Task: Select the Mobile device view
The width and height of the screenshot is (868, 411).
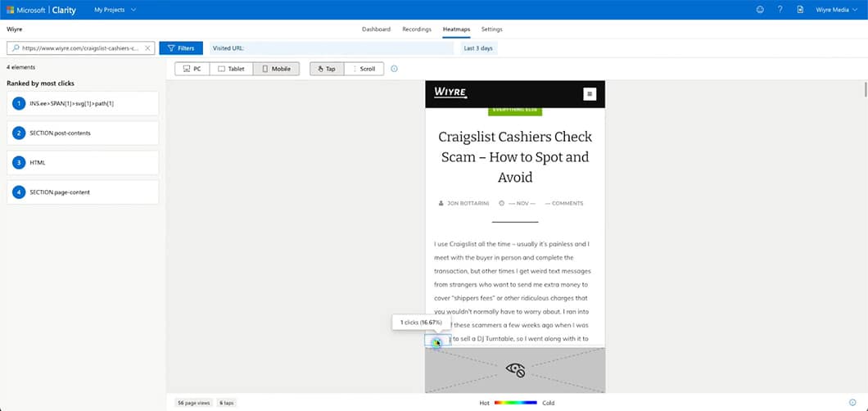Action: 276,69
